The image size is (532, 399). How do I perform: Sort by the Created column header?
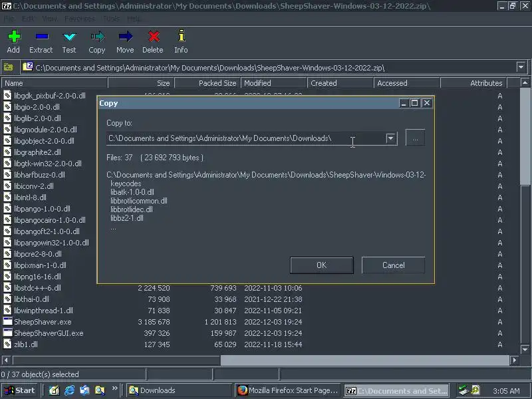point(340,82)
